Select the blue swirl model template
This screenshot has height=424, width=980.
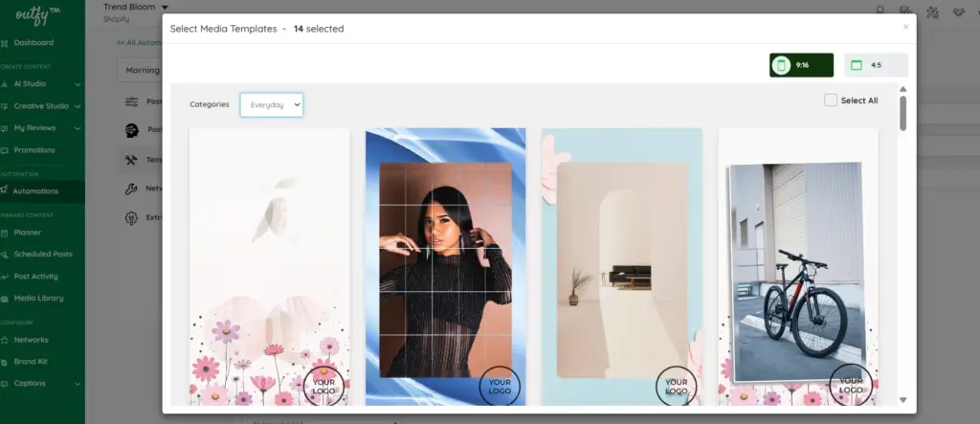click(x=446, y=267)
